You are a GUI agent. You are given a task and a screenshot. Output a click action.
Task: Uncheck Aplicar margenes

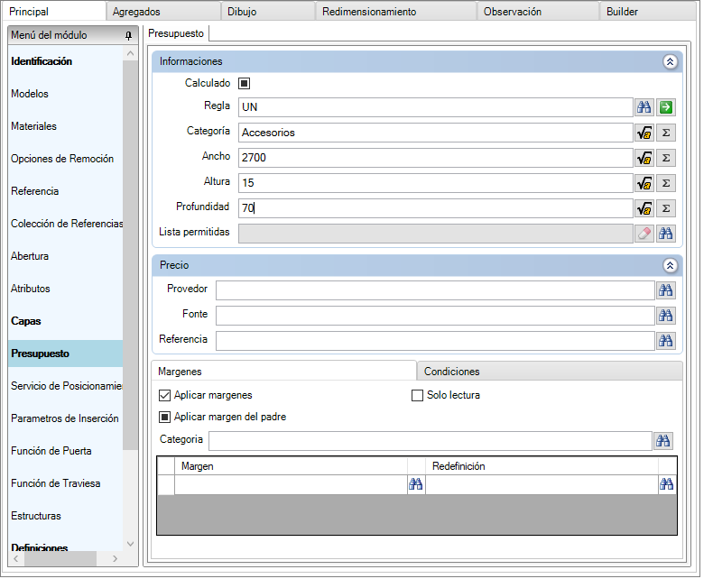tap(164, 395)
